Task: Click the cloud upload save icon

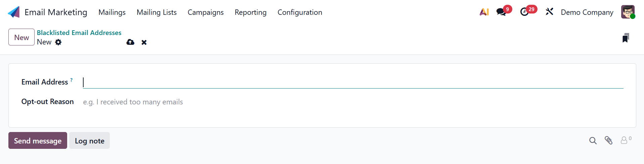Action: (x=130, y=42)
